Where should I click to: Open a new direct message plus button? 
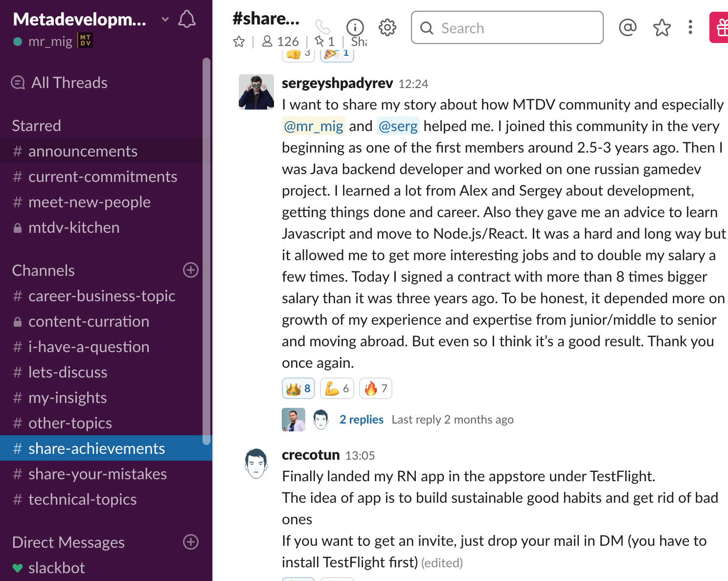click(190, 542)
